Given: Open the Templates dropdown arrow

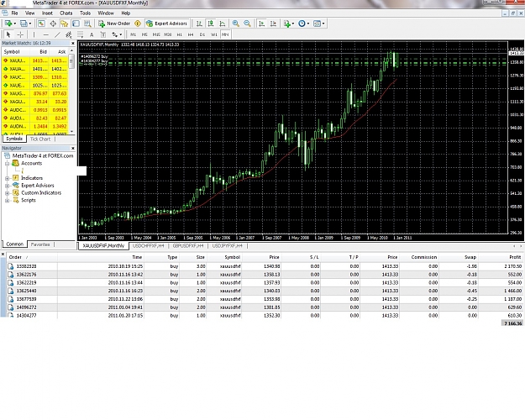Looking at the screenshot, I should click(x=323, y=24).
